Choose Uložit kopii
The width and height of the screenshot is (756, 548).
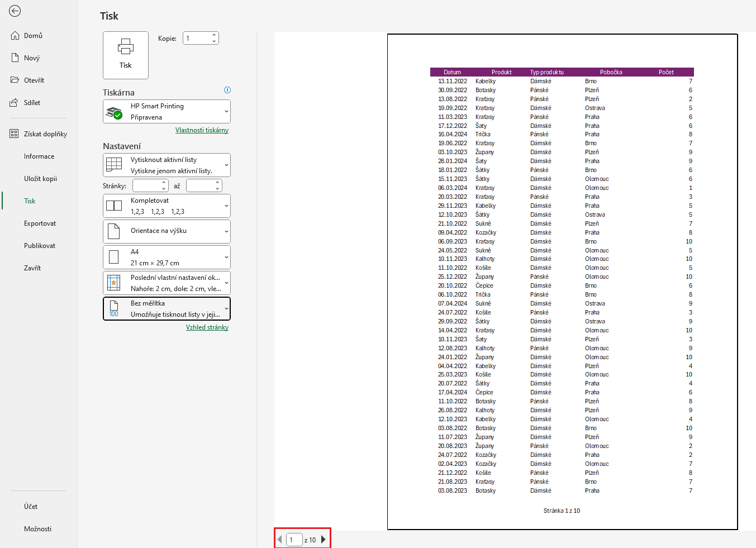coord(40,179)
